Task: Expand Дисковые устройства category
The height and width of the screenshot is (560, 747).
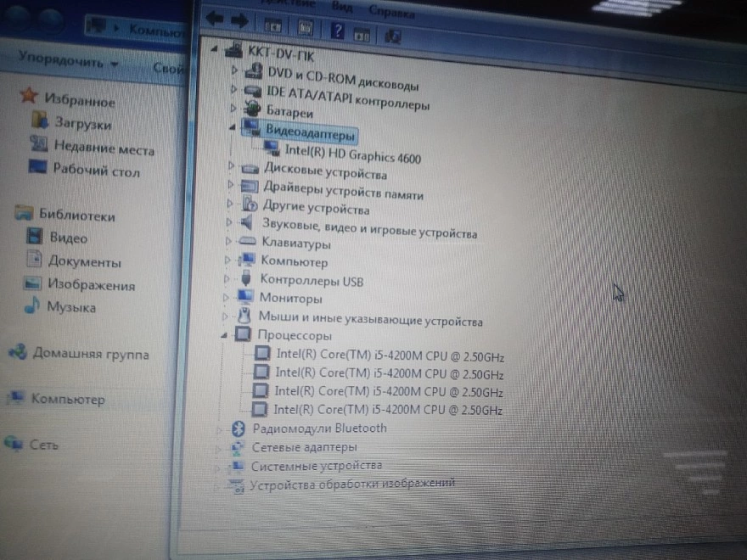Action: coord(231,165)
